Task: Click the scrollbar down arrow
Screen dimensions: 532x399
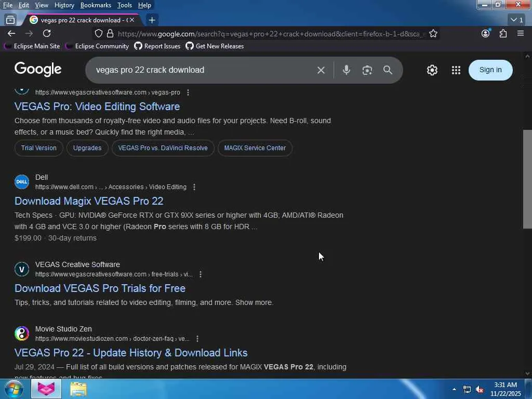Action: click(527, 373)
